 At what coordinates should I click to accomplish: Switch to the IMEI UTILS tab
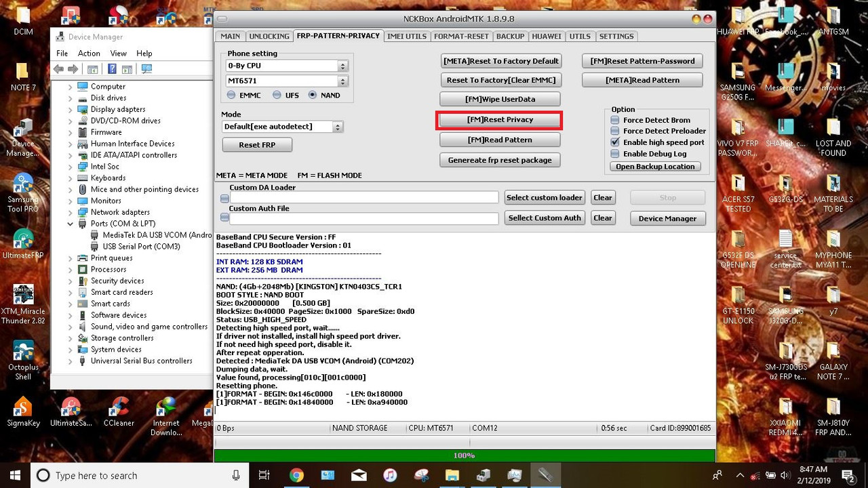click(x=407, y=37)
